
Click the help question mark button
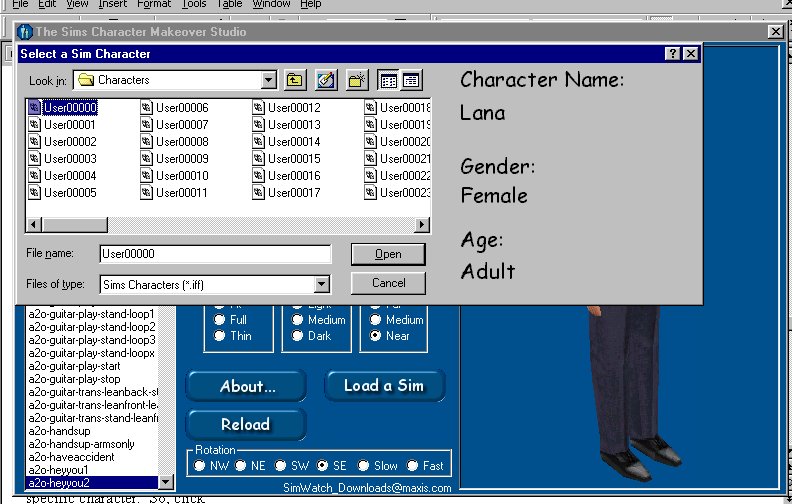(x=672, y=54)
